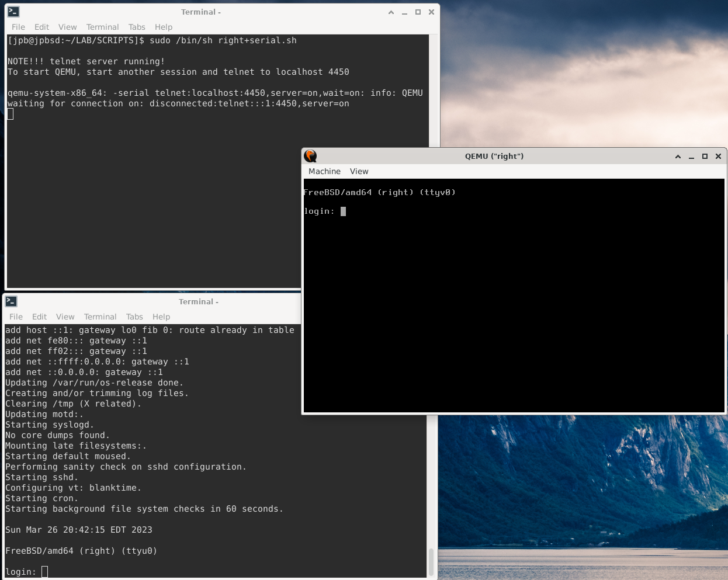The width and height of the screenshot is (728, 580).
Task: Open the Edit menu in the bottom Terminal
Action: click(x=39, y=317)
